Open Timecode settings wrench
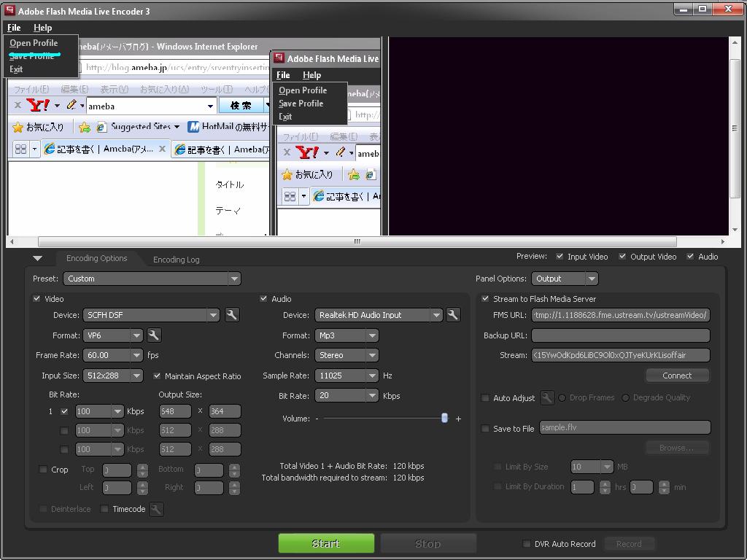 pyautogui.click(x=156, y=509)
